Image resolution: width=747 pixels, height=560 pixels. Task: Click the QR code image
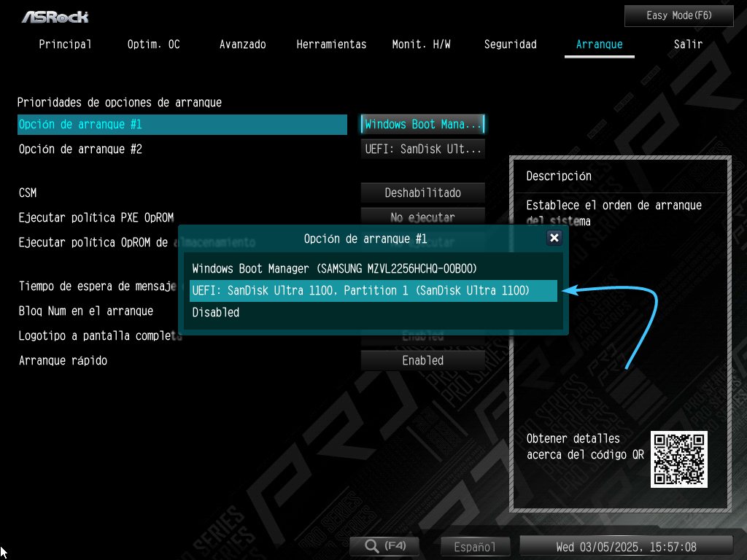[x=679, y=459]
